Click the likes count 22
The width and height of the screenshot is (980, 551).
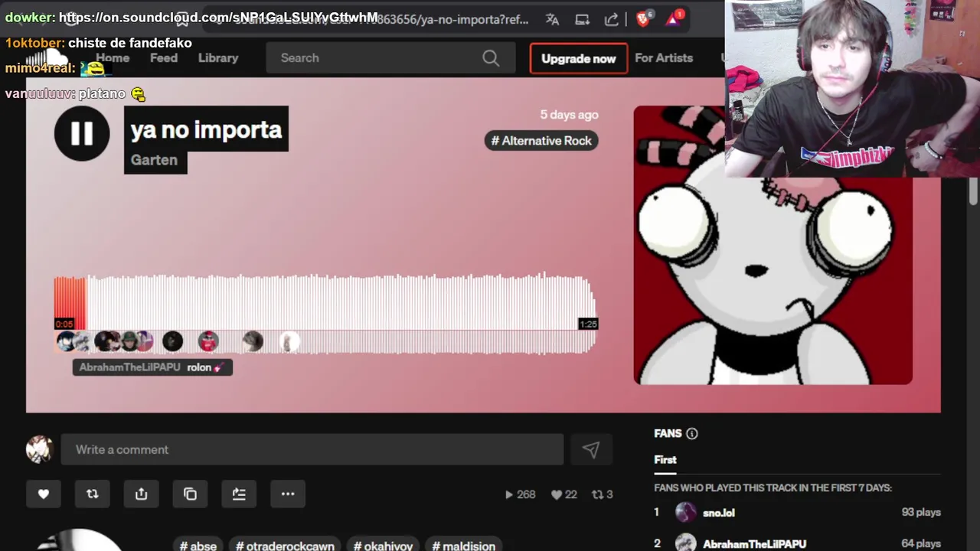pyautogui.click(x=564, y=494)
